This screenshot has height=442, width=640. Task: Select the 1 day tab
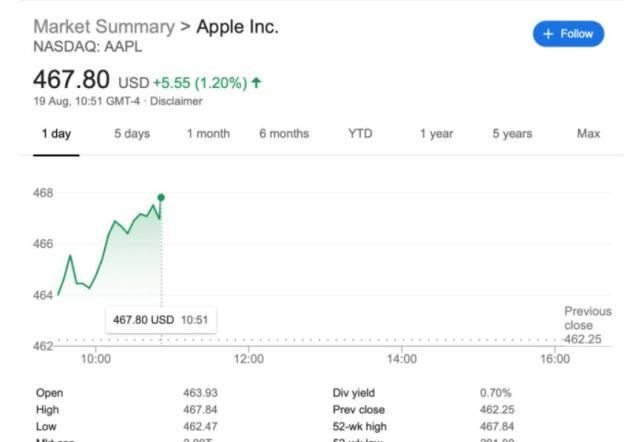pos(56,134)
